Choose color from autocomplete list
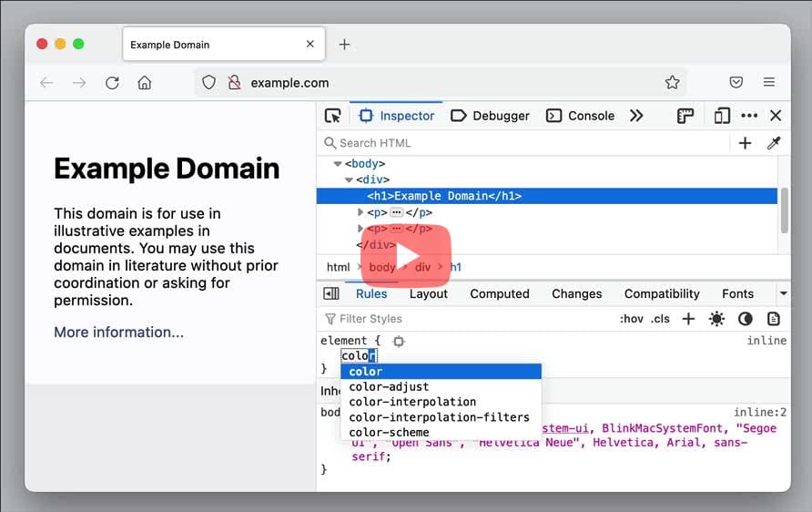 click(x=442, y=372)
